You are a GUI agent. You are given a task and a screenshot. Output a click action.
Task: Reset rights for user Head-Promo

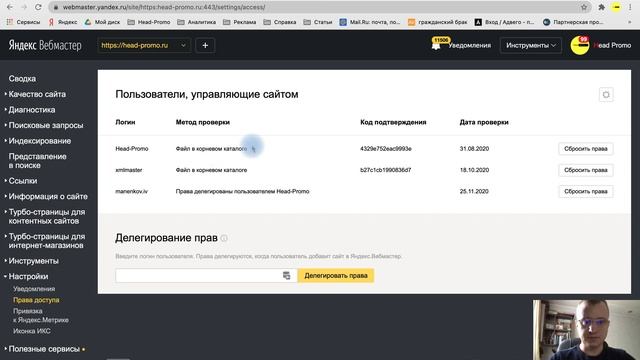coord(586,149)
